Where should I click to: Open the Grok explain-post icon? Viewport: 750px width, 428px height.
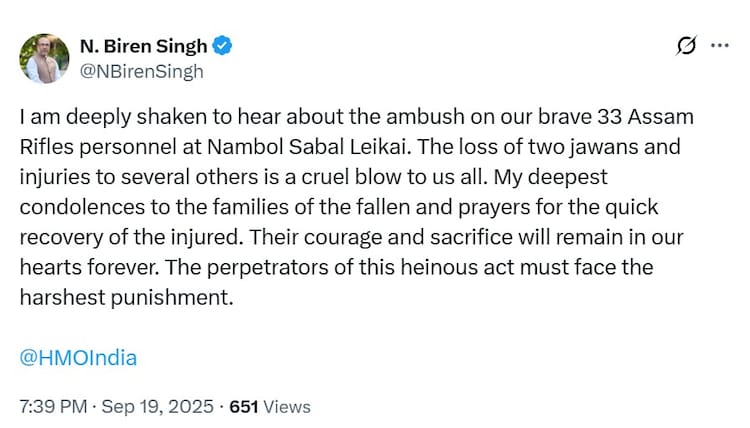tap(686, 46)
